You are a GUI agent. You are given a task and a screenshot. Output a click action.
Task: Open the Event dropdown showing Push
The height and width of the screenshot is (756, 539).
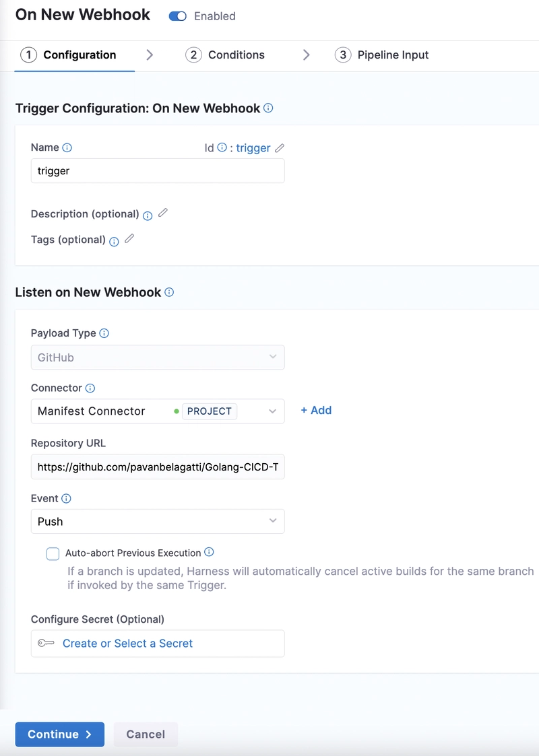tap(158, 522)
